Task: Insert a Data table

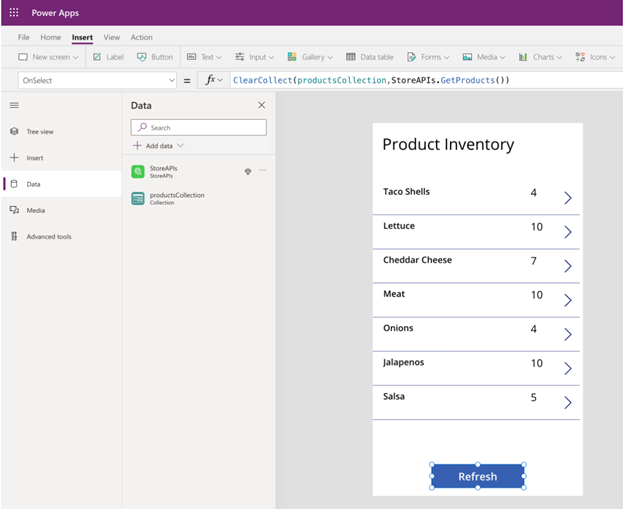Action: [370, 57]
